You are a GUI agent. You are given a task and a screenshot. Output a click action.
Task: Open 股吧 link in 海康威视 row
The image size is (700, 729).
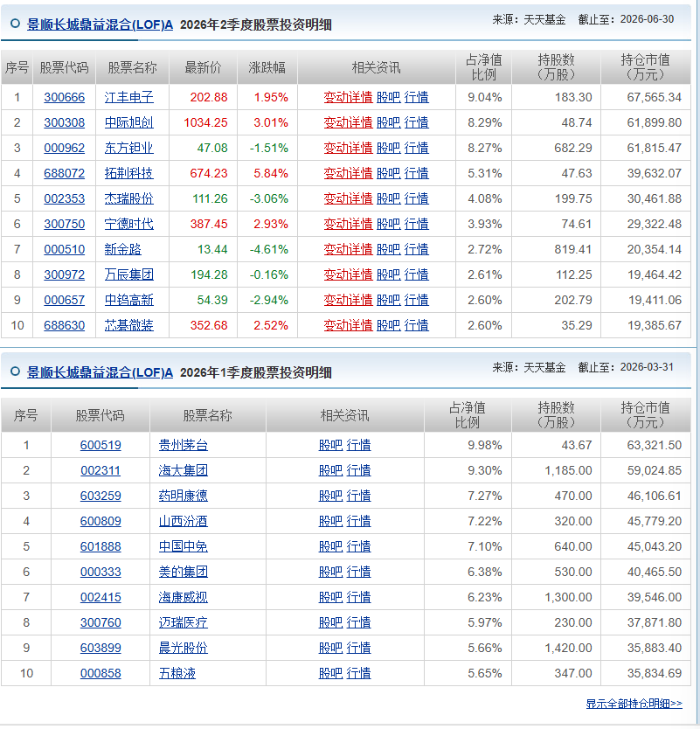(331, 597)
